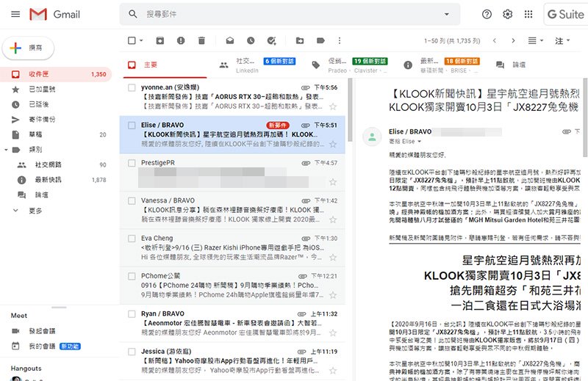Open the Move to folder icon
The height and width of the screenshot is (381, 588).
300,40
